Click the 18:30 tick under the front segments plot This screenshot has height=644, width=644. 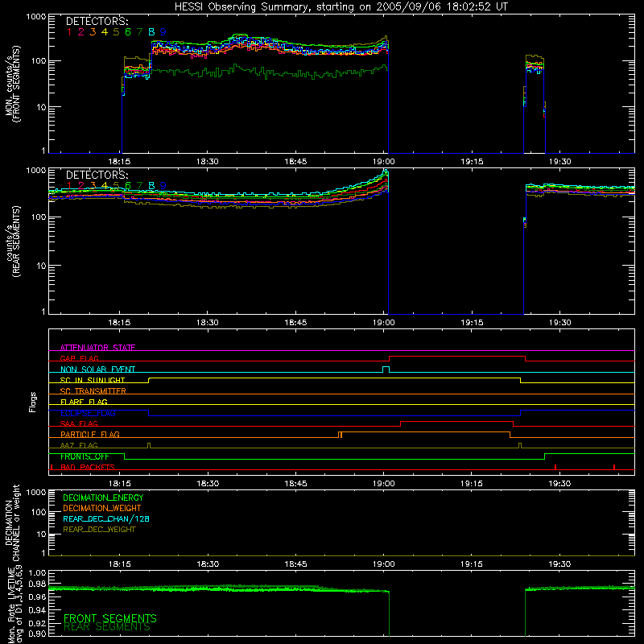(208, 162)
